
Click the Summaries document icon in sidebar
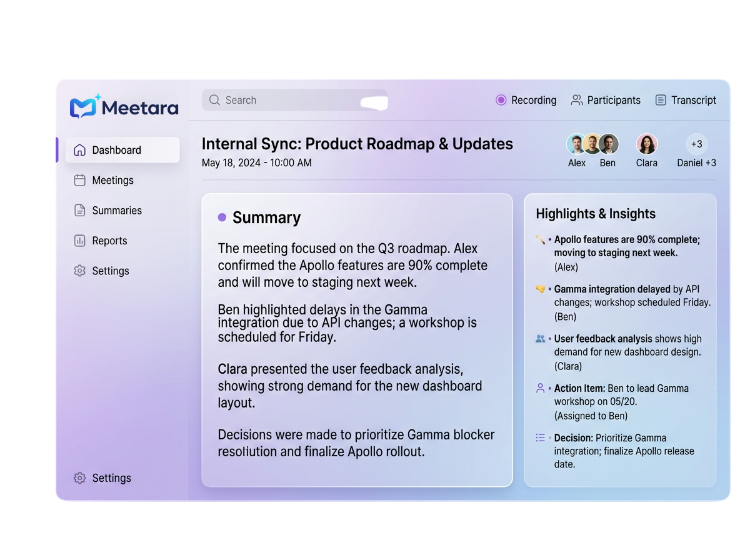pyautogui.click(x=79, y=211)
